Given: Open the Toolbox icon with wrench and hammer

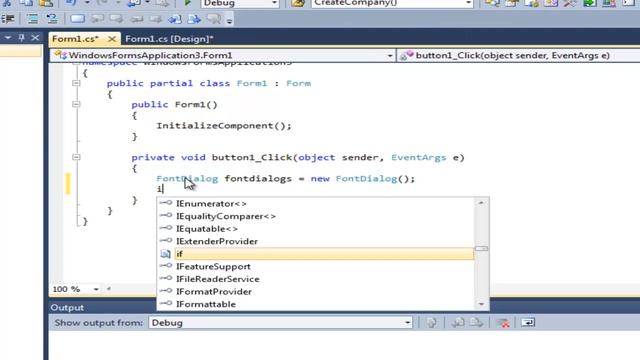Looking at the screenshot, I should [x=570, y=3].
